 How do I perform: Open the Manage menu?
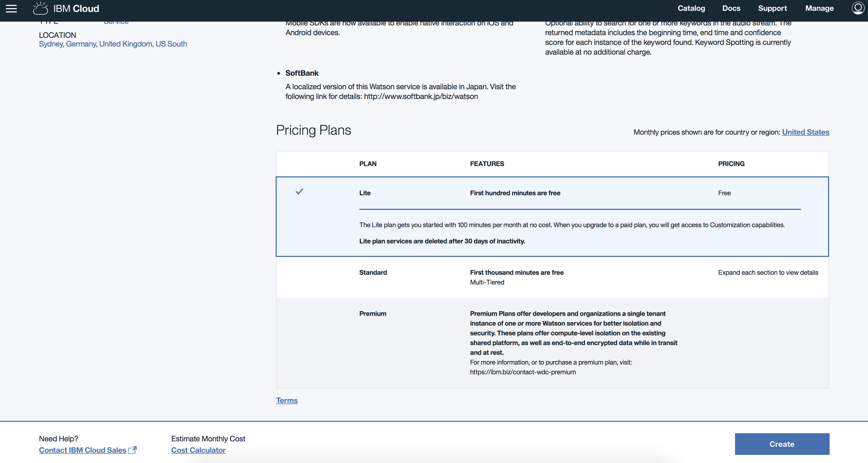[x=819, y=8]
